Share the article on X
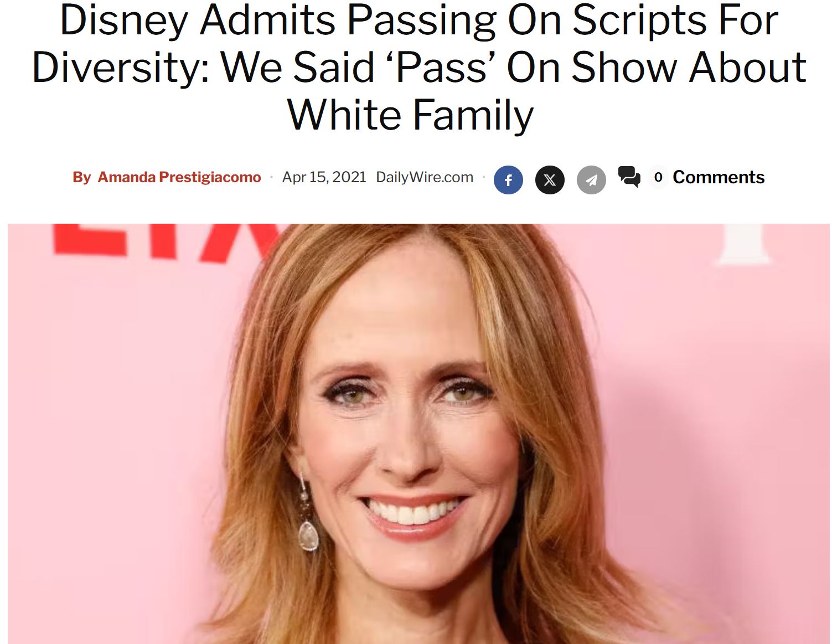The height and width of the screenshot is (644, 832). pos(550,180)
